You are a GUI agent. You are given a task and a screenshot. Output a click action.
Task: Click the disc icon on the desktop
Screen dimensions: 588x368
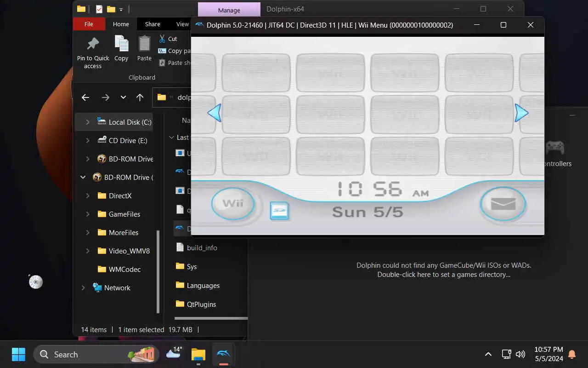click(35, 282)
